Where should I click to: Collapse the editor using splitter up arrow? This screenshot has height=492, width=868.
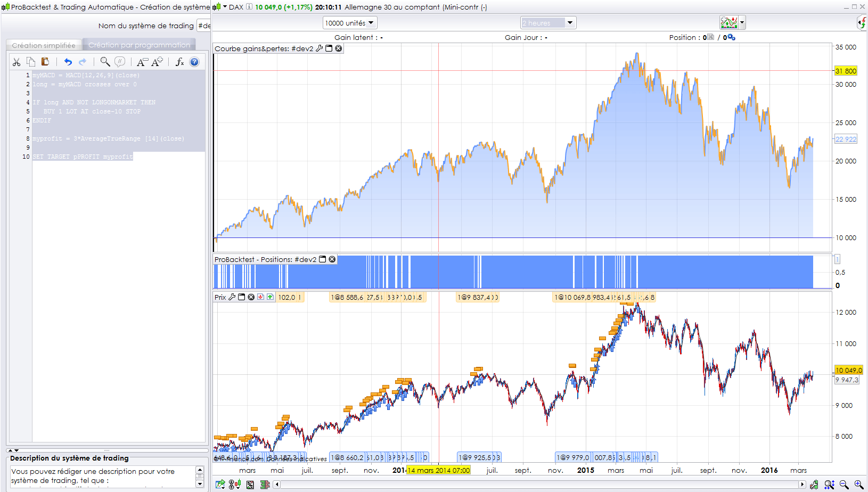(11, 450)
